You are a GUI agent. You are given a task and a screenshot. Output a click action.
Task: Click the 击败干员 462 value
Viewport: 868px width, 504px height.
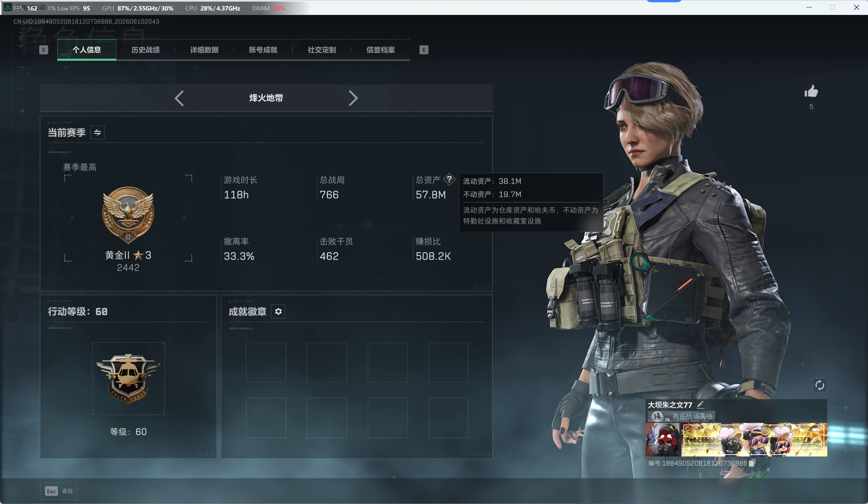tap(329, 256)
